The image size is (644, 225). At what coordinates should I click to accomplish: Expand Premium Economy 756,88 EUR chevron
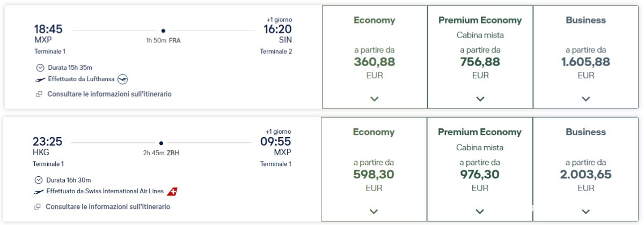click(480, 99)
